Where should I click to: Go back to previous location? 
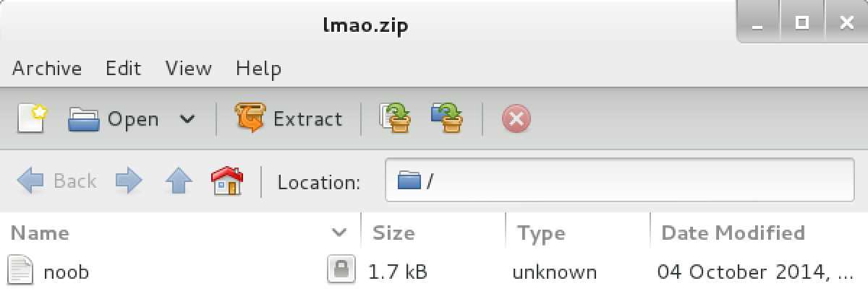pyautogui.click(x=56, y=181)
